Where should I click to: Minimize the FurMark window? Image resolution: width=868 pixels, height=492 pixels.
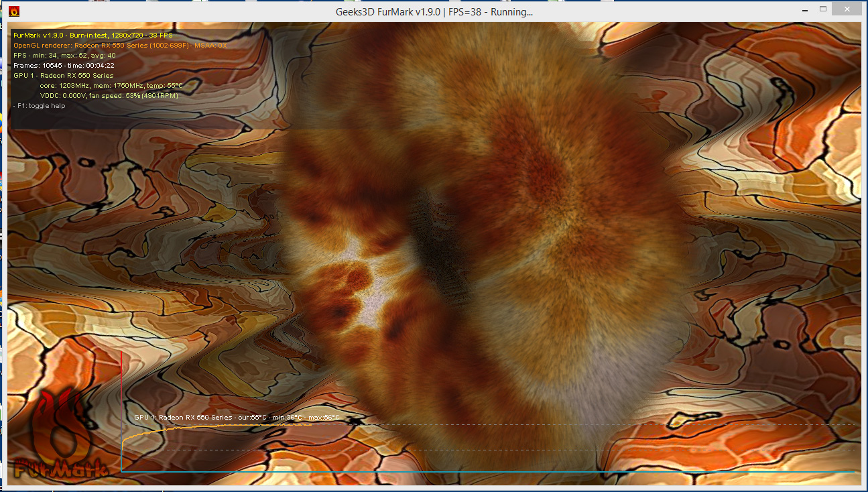[805, 9]
